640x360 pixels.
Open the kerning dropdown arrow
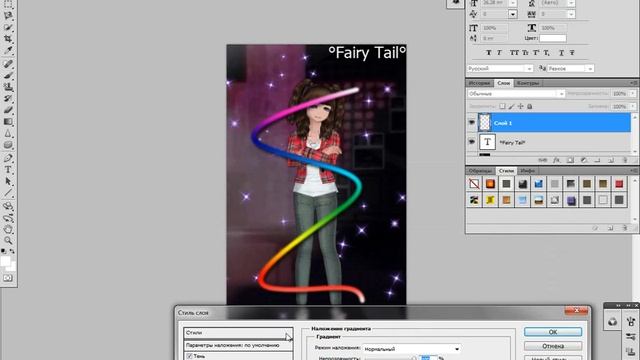coord(513,14)
